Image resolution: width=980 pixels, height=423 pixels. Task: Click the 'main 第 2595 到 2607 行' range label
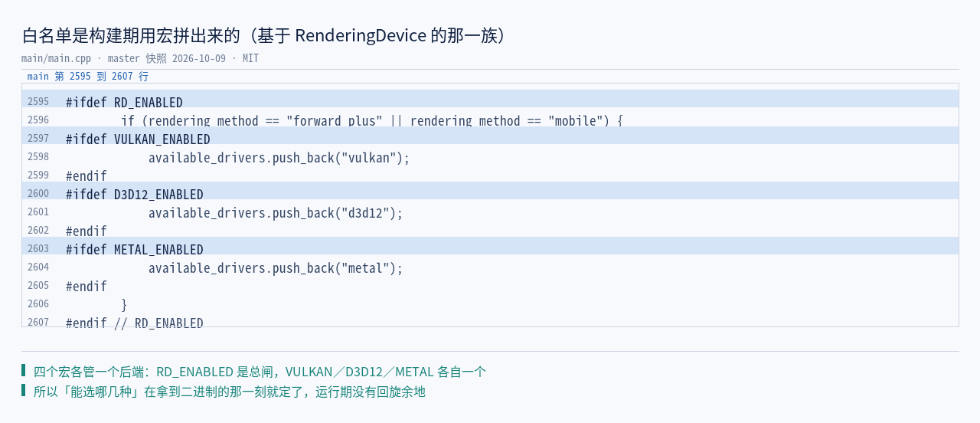click(x=88, y=77)
